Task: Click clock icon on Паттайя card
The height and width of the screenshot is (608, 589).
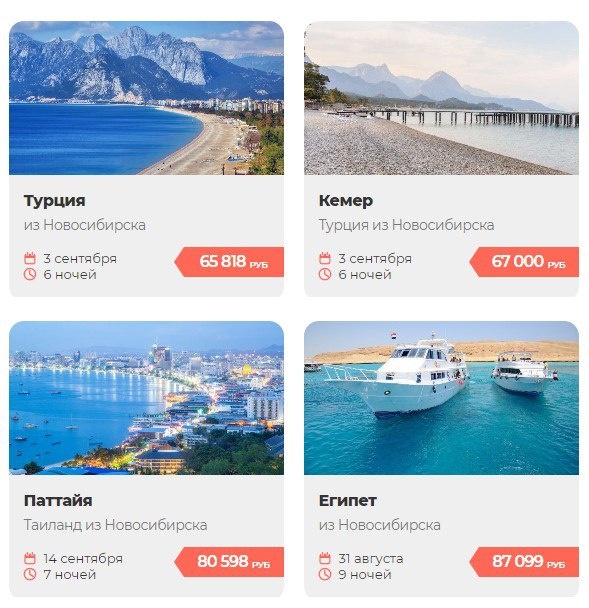Action: 30,574
